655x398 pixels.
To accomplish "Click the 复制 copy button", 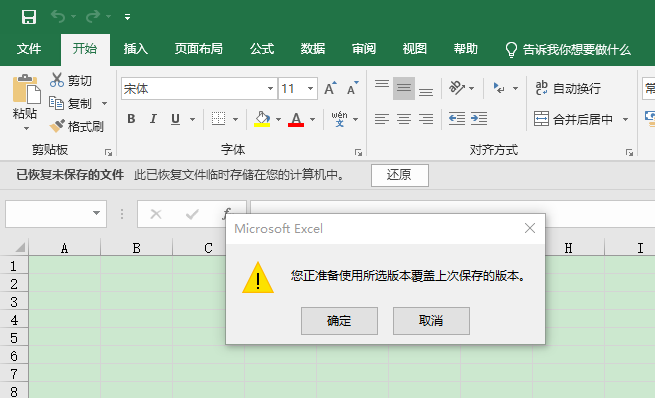I will tap(70, 103).
